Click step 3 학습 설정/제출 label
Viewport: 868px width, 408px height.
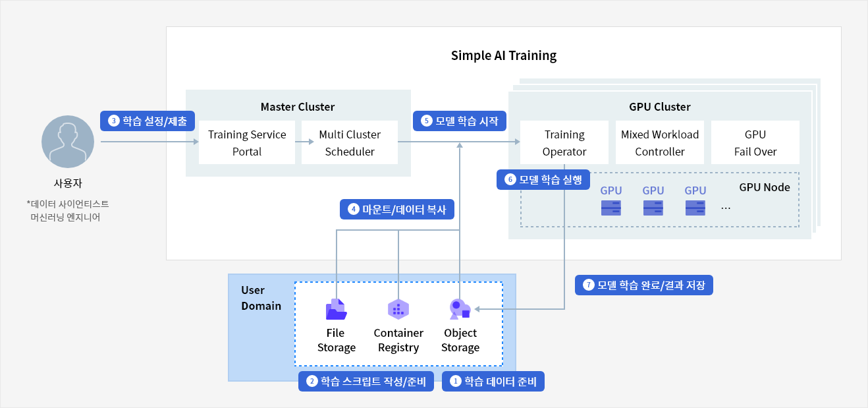[148, 121]
